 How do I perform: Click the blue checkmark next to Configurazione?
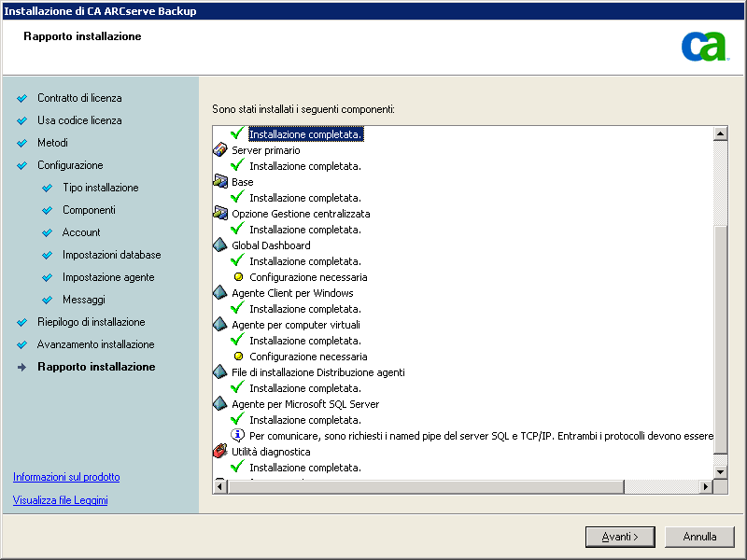click(x=24, y=164)
